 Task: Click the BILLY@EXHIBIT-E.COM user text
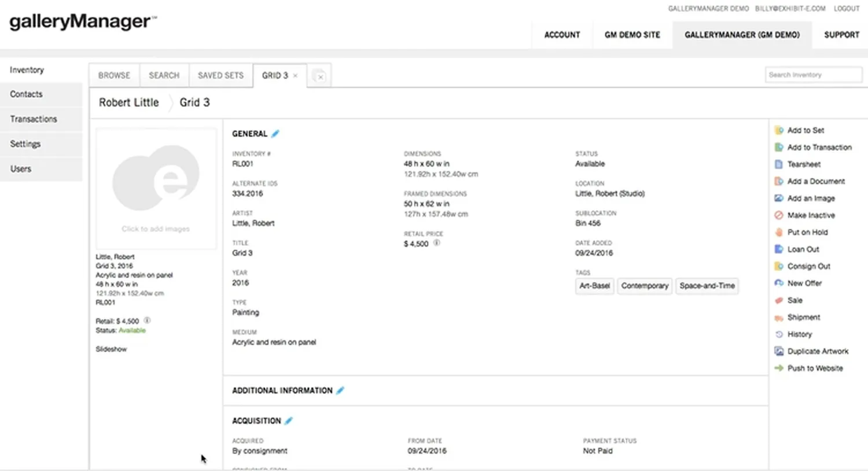(x=790, y=9)
